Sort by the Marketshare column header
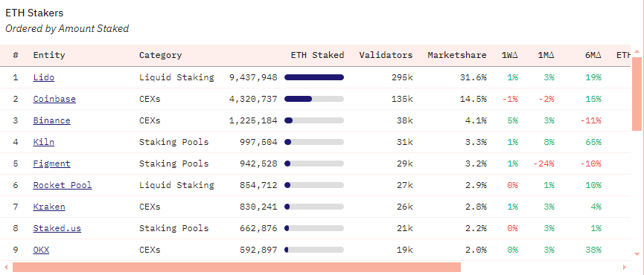The width and height of the screenshot is (644, 275). (457, 55)
